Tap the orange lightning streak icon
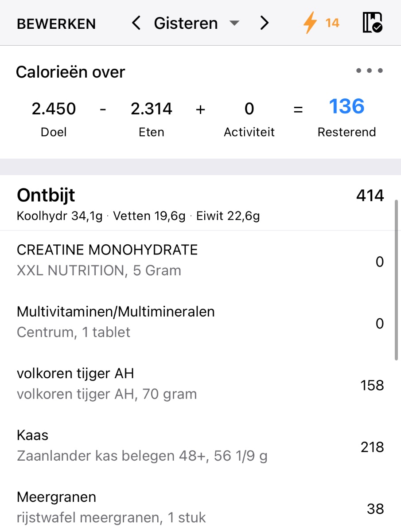This screenshot has width=401, height=532. point(311,23)
